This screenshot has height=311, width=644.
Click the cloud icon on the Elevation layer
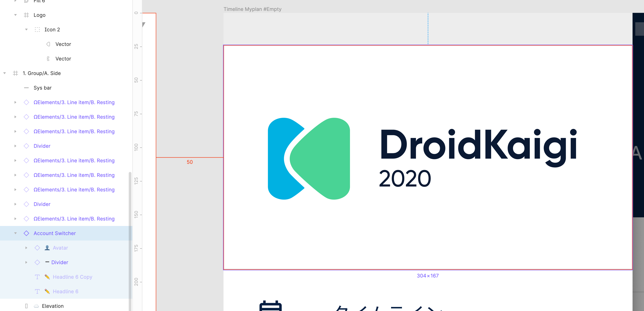[36, 306]
